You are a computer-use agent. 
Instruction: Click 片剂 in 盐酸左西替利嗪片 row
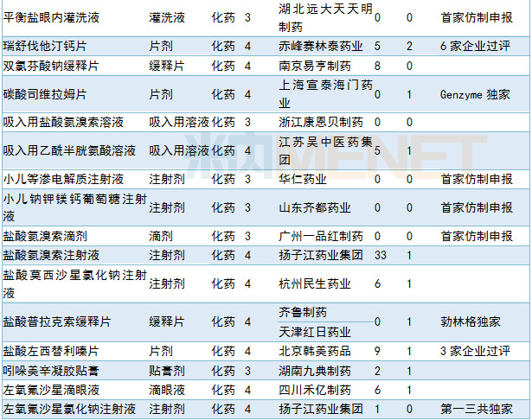point(161,351)
